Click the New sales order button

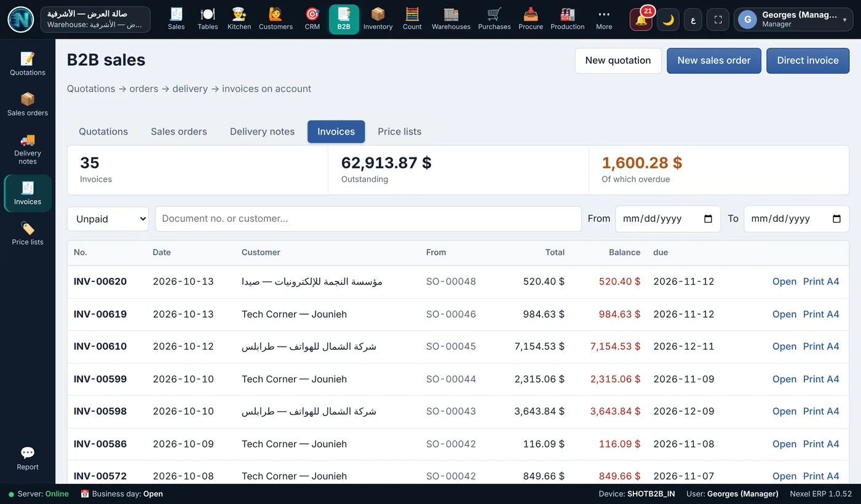point(714,61)
